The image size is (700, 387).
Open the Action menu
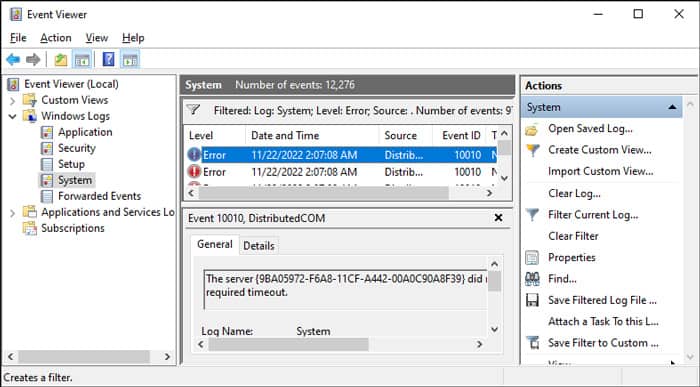tap(56, 38)
